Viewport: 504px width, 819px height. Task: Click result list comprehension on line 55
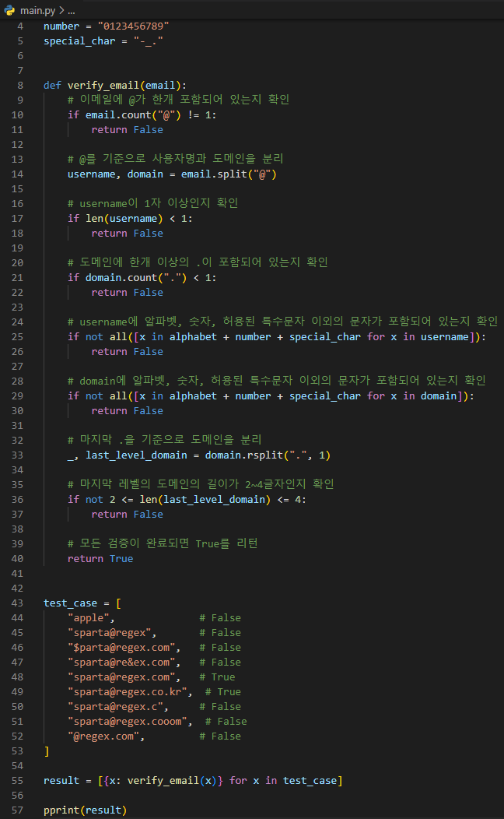220,780
